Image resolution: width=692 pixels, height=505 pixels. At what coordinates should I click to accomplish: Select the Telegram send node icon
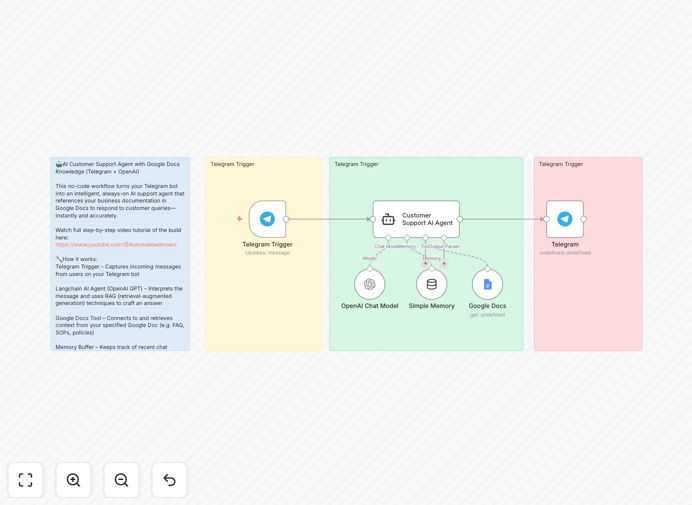565,219
